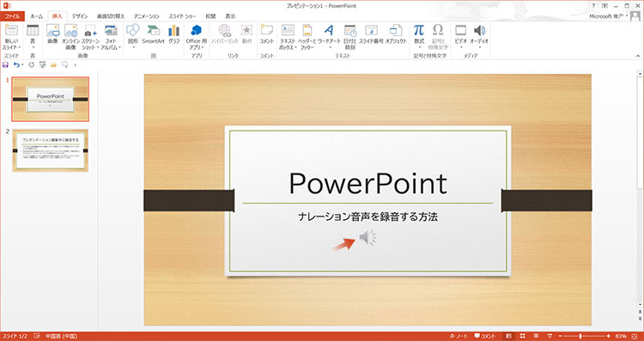Image resolution: width=644 pixels, height=341 pixels.
Task: Open ヘッダーとフッター header and footer
Action: [x=307, y=36]
